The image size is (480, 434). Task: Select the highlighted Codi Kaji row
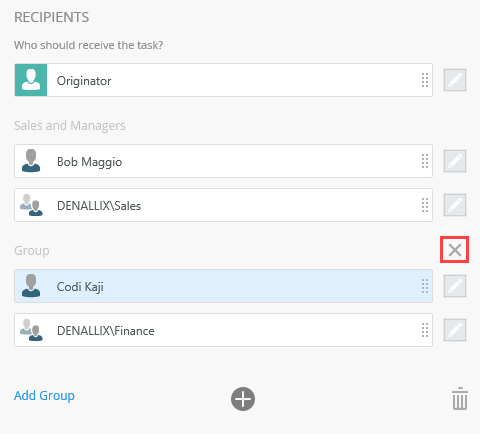click(223, 286)
